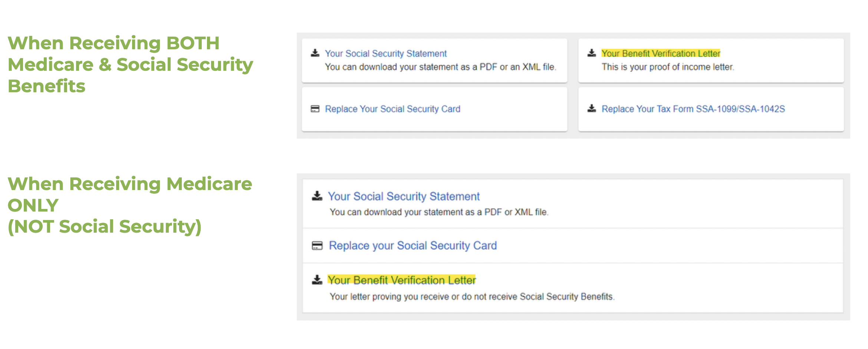This screenshot has width=868, height=349.
Task: Click download icon beside Replace Your Tax Form SSA-1099
Action: click(x=592, y=108)
